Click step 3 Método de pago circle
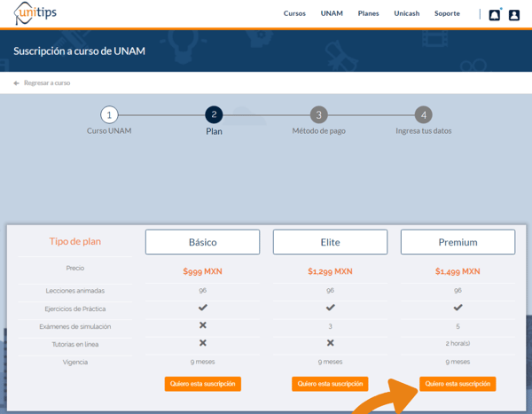The height and width of the screenshot is (414, 532). pos(318,114)
